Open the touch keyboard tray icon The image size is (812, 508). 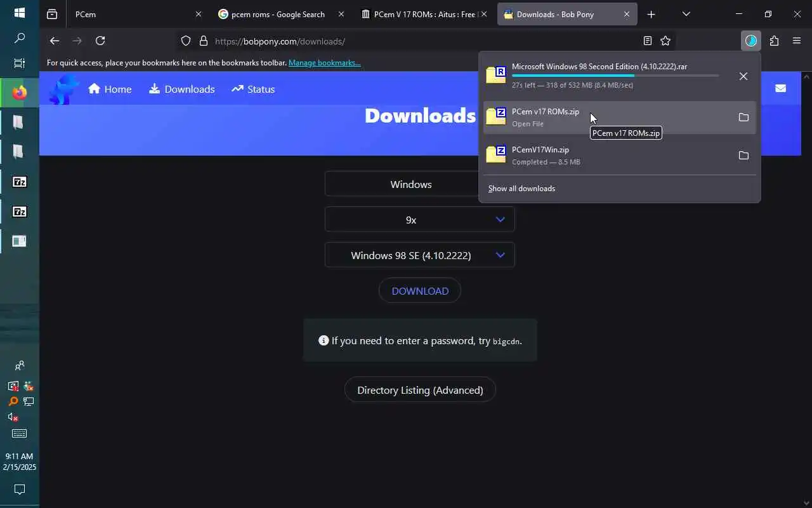click(19, 434)
